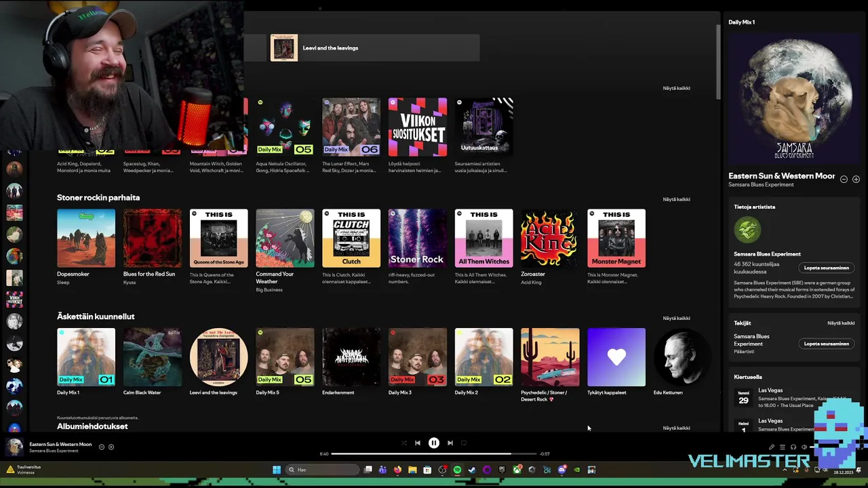The height and width of the screenshot is (488, 868).
Task: Click minus icon beside bottom-bar track title
Action: (102, 447)
